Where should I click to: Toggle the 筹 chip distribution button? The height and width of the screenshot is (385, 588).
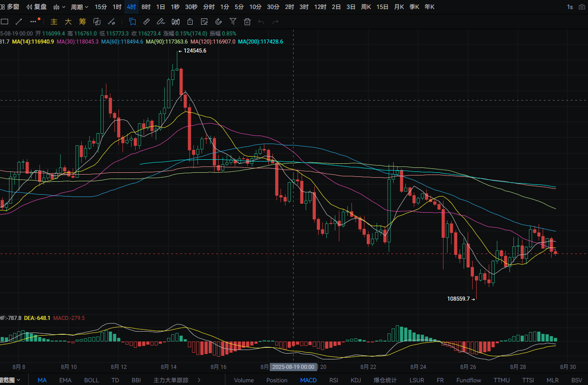tap(83, 21)
